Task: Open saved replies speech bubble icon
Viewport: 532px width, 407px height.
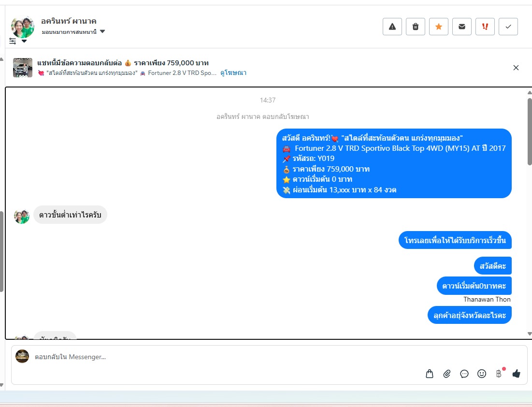Action: pyautogui.click(x=464, y=374)
